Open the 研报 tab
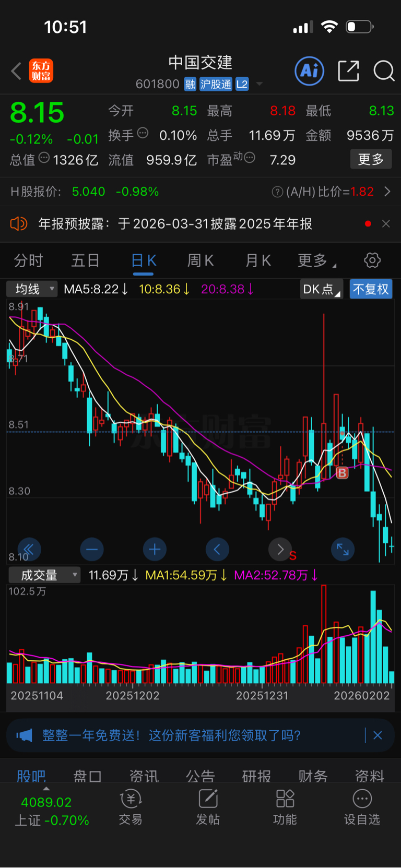The width and height of the screenshot is (401, 868). [x=256, y=776]
